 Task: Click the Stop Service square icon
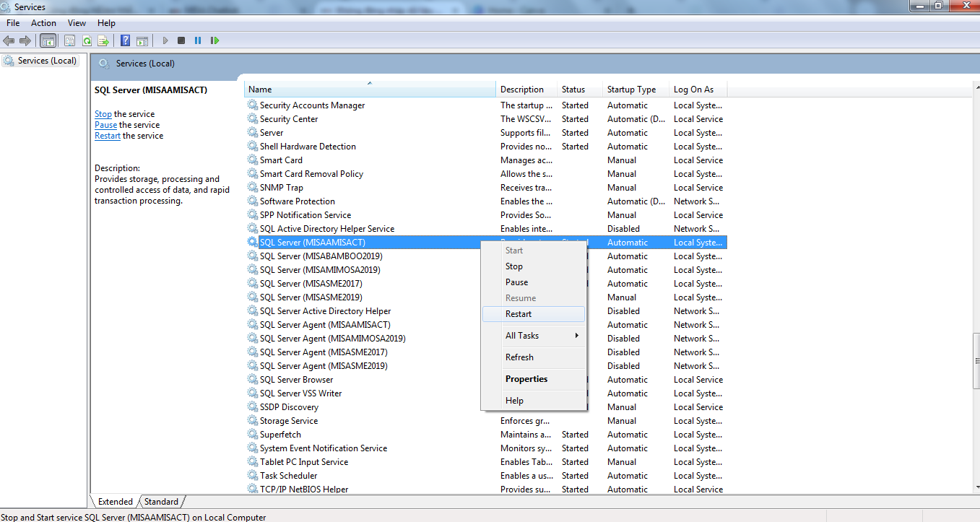(181, 40)
